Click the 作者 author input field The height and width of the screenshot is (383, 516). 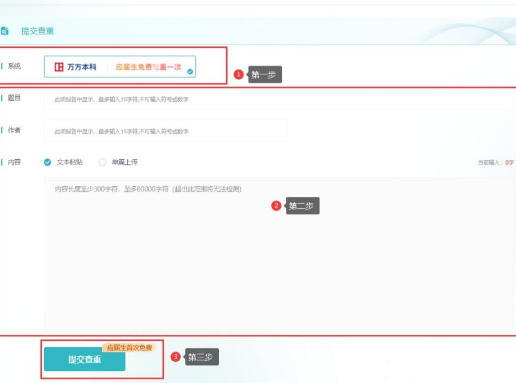click(166, 131)
